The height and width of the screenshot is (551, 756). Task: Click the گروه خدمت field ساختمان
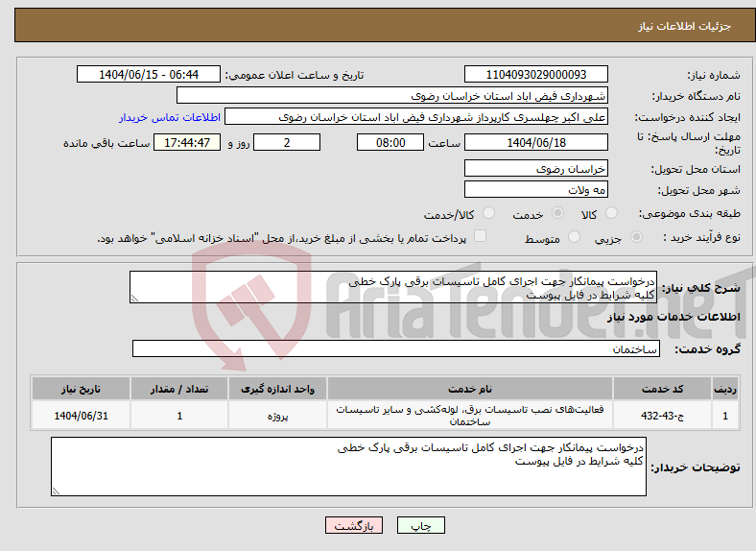pyautogui.click(x=396, y=348)
